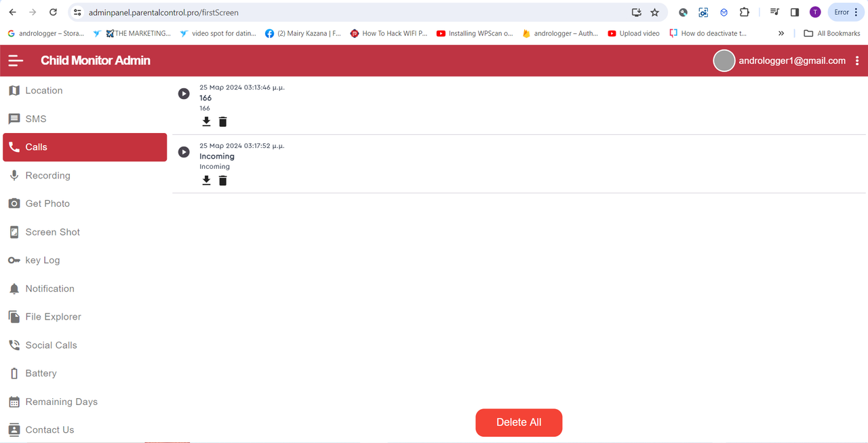
Task: Open Social Calls in the sidebar
Action: pyautogui.click(x=85, y=345)
